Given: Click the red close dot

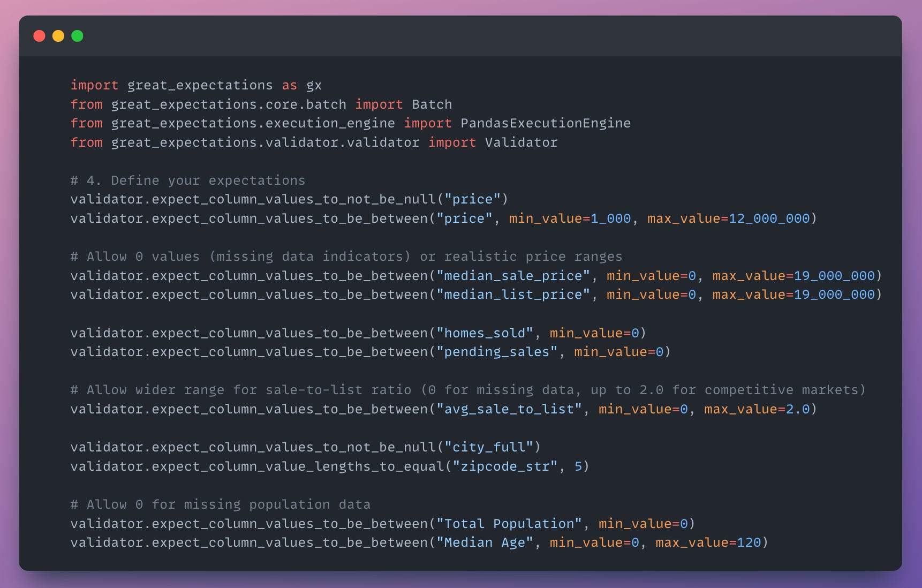Looking at the screenshot, I should (x=39, y=36).
